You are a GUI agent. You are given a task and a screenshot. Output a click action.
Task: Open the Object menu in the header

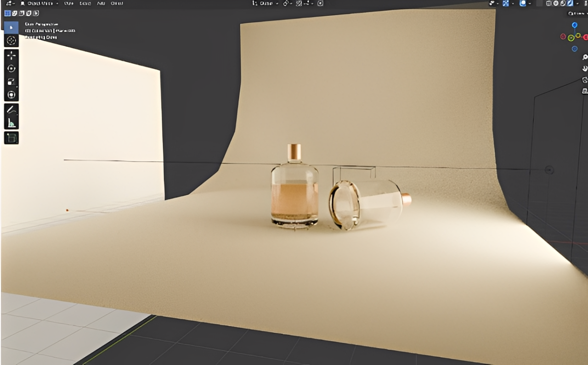click(117, 3)
